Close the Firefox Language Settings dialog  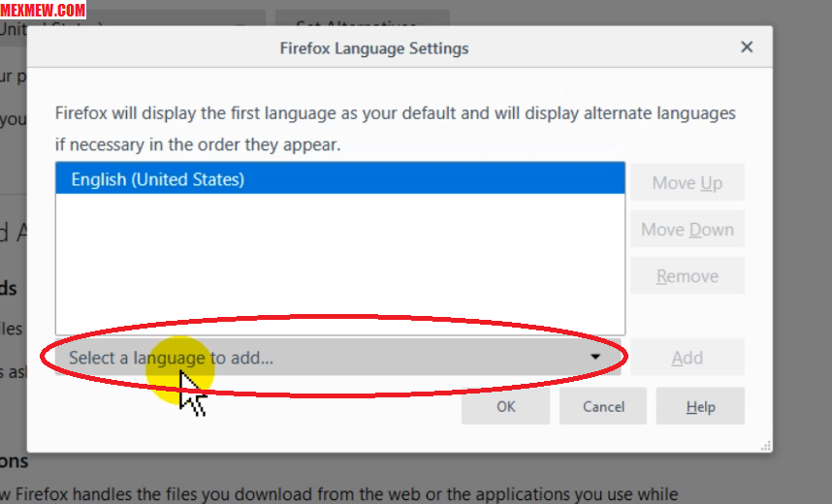[x=747, y=47]
